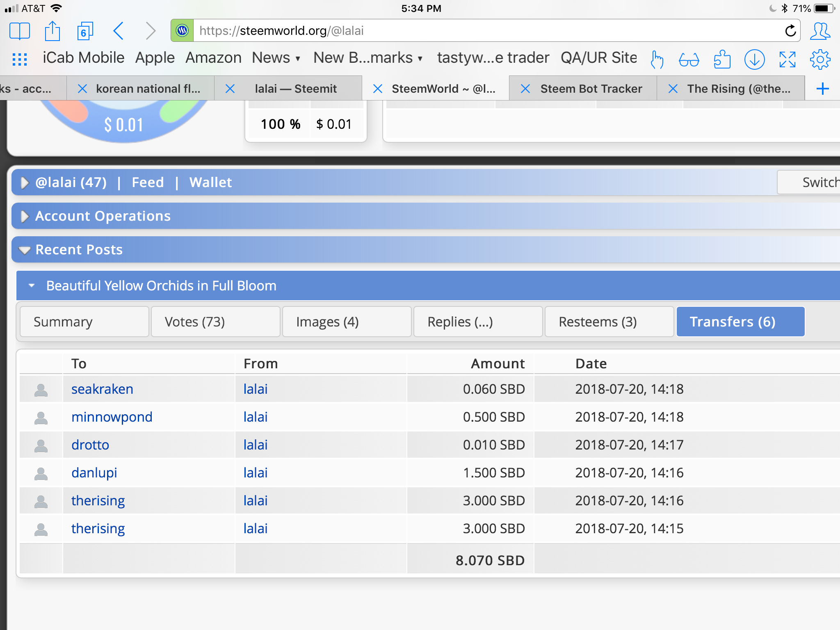This screenshot has width=840, height=630.
Task: Open the seakraken account link
Action: tap(102, 389)
